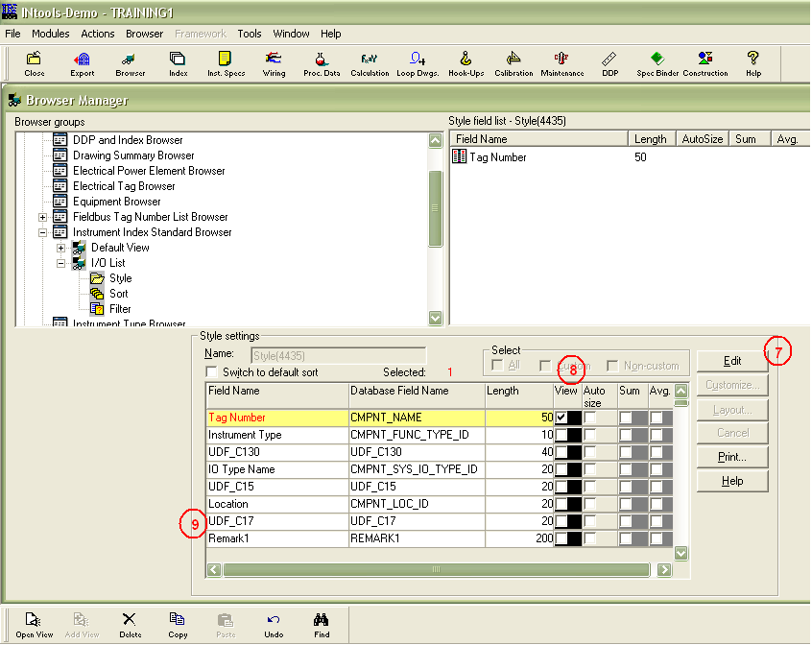
Task: Open the Wiring module
Action: pos(274,62)
